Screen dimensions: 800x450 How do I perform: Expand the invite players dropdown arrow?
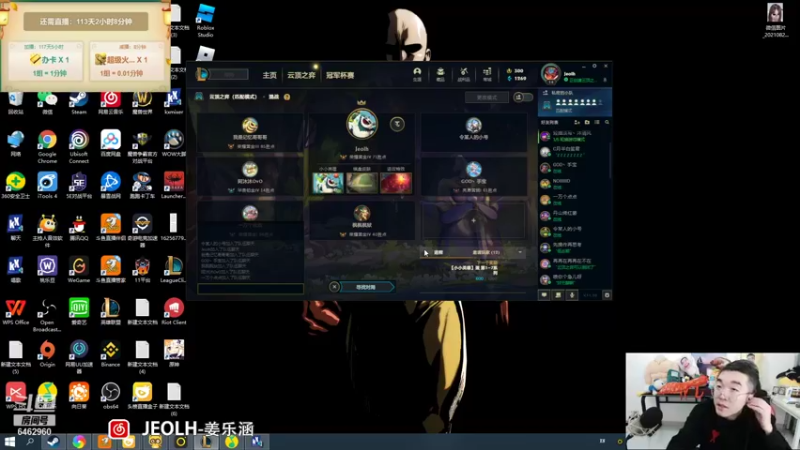tap(520, 252)
